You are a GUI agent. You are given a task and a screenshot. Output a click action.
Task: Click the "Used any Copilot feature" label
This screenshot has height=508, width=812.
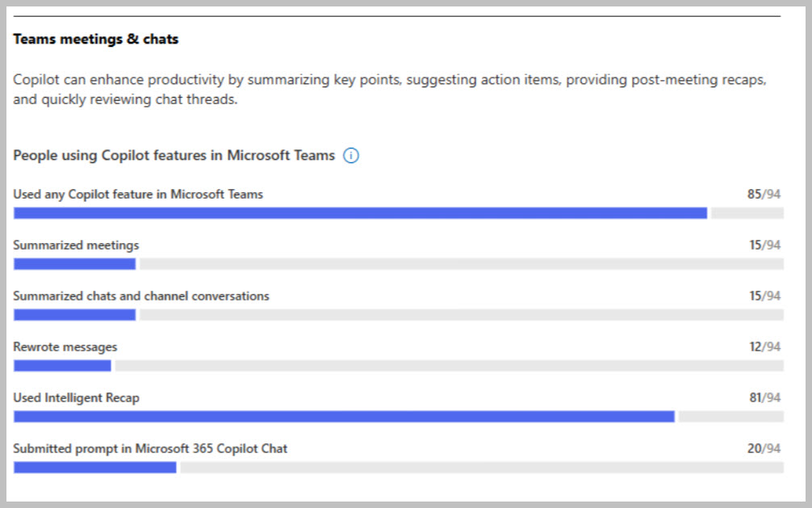coord(138,195)
